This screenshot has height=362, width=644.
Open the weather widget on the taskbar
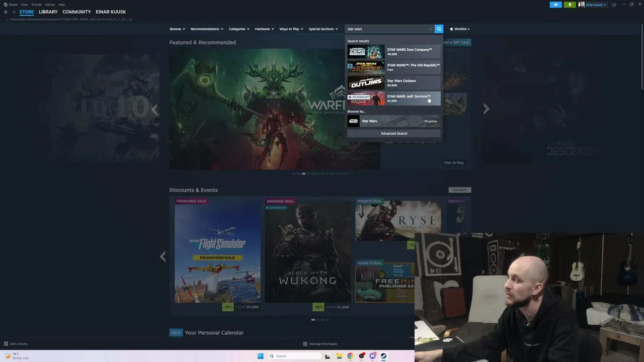click(x=17, y=356)
